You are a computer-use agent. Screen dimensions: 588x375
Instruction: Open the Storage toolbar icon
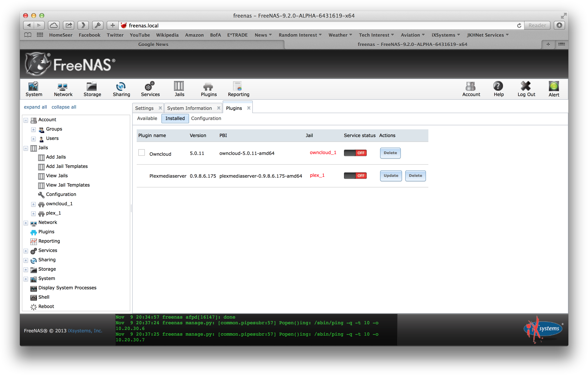click(x=92, y=89)
